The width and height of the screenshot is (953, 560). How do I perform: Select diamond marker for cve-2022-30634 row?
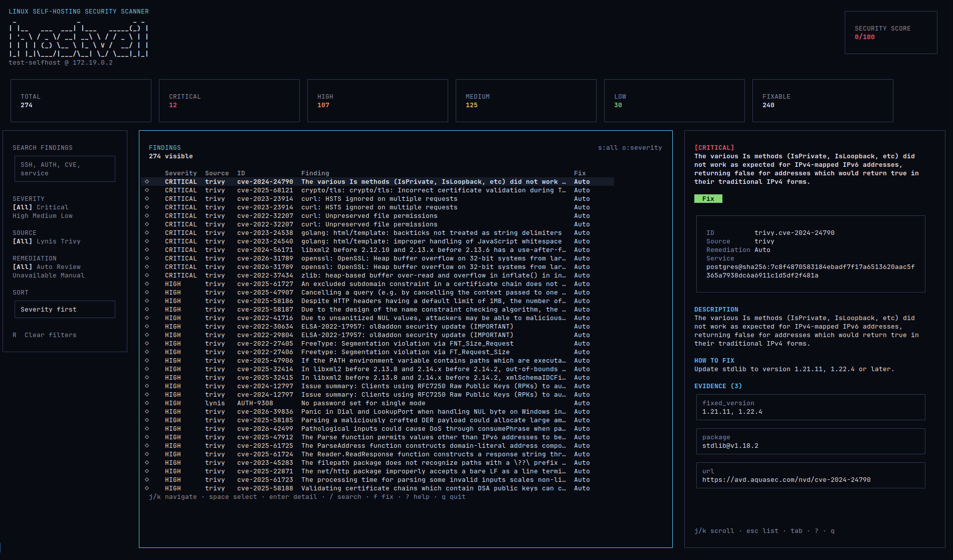147,327
